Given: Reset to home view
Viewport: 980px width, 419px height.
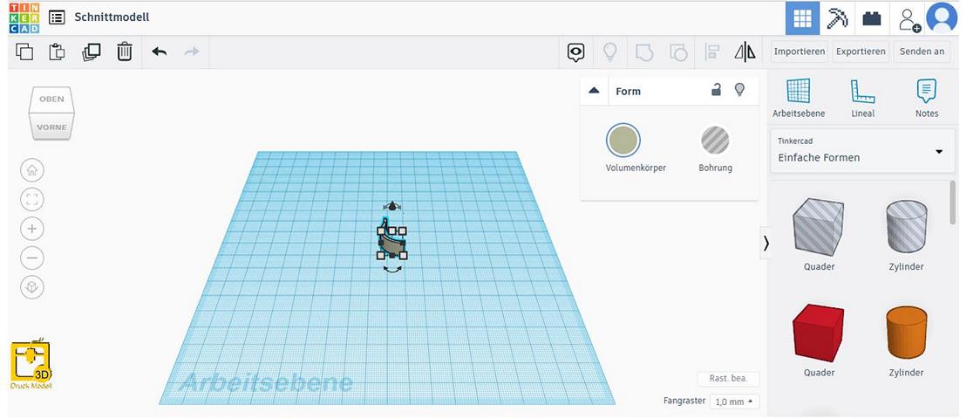Looking at the screenshot, I should click(32, 170).
